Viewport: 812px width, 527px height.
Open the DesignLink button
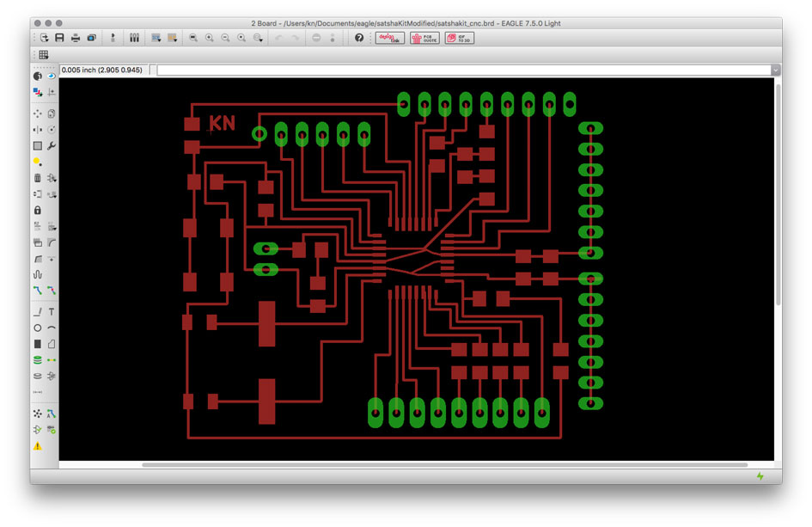coord(390,38)
